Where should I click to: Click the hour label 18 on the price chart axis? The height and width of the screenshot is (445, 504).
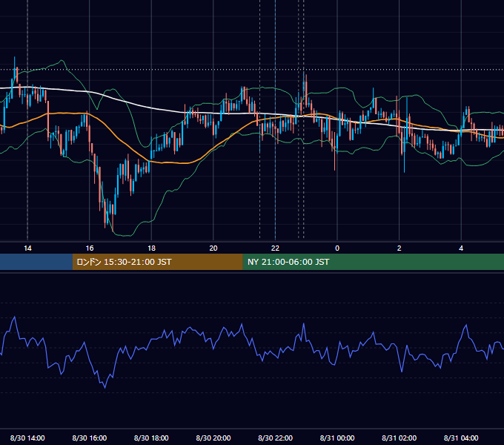point(151,248)
